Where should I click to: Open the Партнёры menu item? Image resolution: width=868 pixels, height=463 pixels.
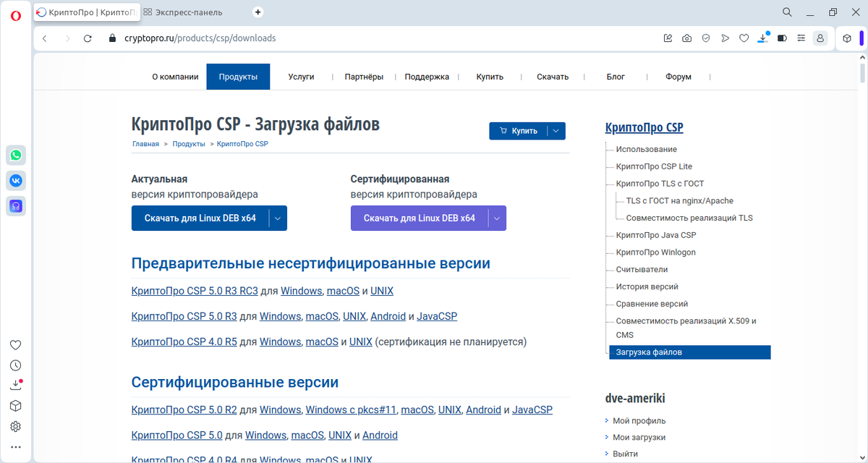point(364,77)
